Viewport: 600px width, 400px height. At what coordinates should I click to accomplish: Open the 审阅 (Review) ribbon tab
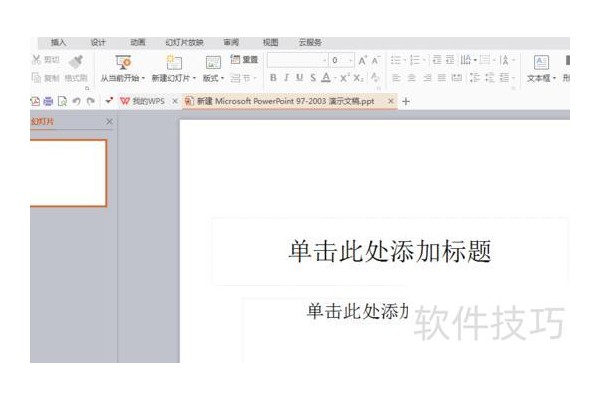point(231,42)
